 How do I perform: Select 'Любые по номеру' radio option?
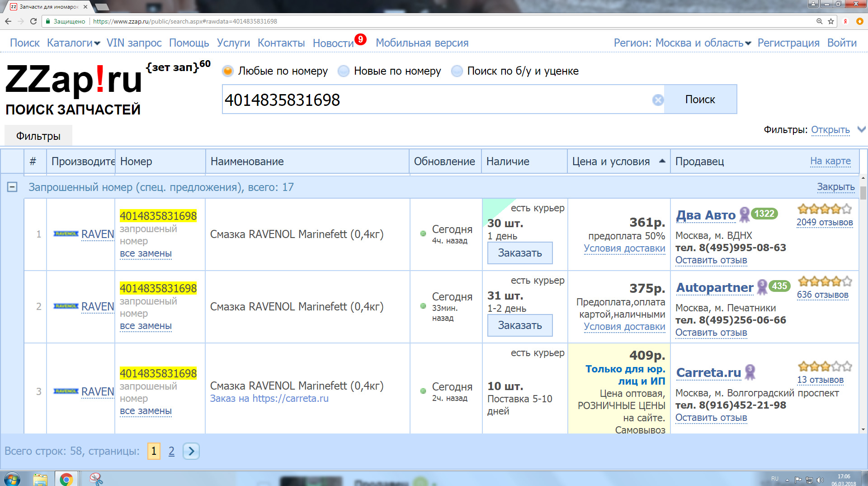click(x=228, y=71)
